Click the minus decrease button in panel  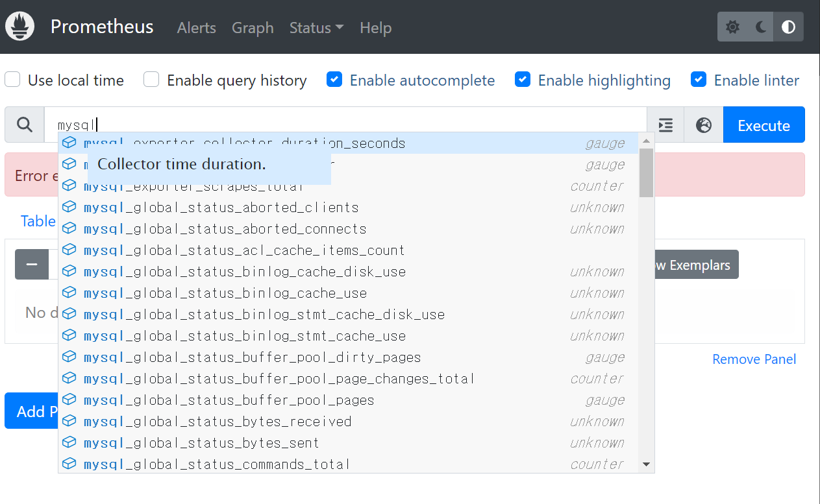(32, 265)
